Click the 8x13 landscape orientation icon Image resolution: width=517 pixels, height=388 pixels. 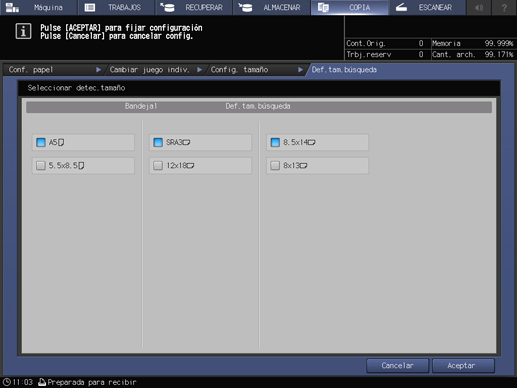pyautogui.click(x=303, y=166)
